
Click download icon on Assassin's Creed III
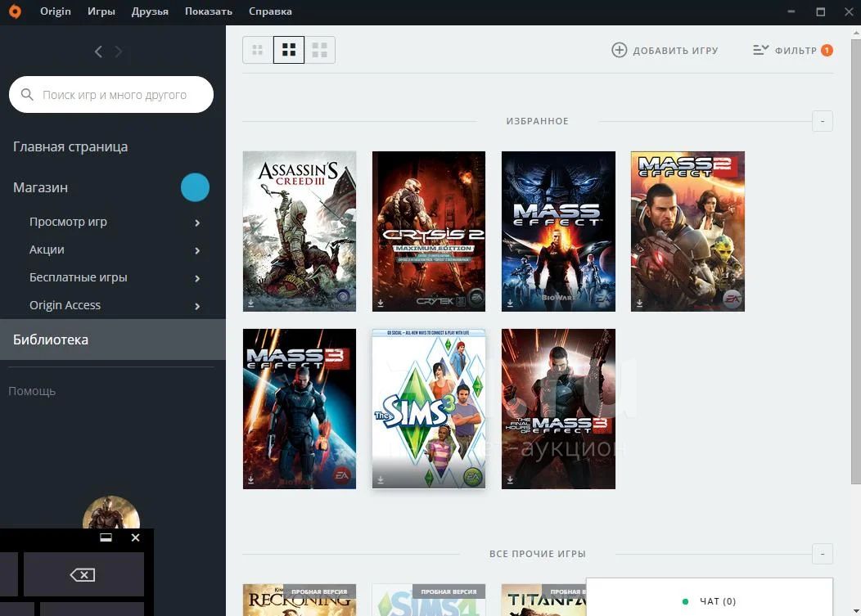click(251, 303)
